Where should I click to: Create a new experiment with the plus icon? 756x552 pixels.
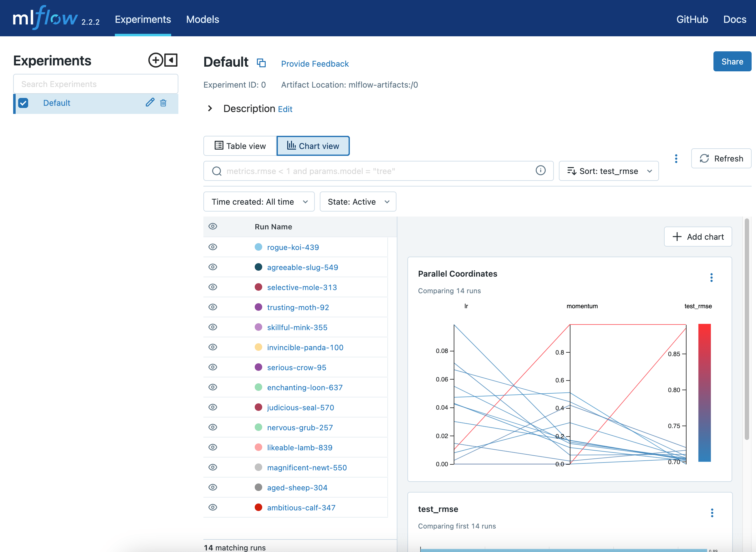click(155, 60)
